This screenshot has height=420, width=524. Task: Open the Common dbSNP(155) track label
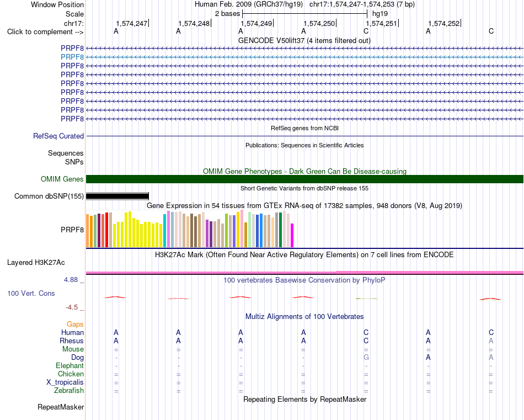coord(49,196)
